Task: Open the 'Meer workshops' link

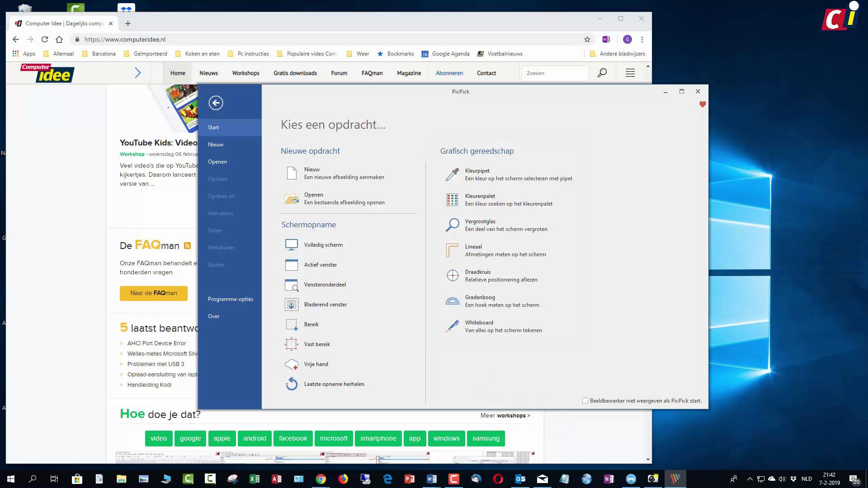Action: (x=505, y=416)
